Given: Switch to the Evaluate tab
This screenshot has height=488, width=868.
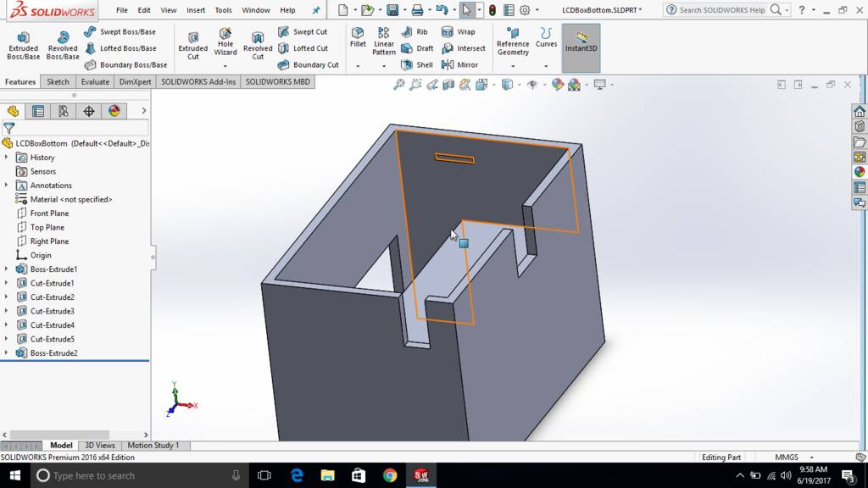Looking at the screenshot, I should click(x=95, y=82).
